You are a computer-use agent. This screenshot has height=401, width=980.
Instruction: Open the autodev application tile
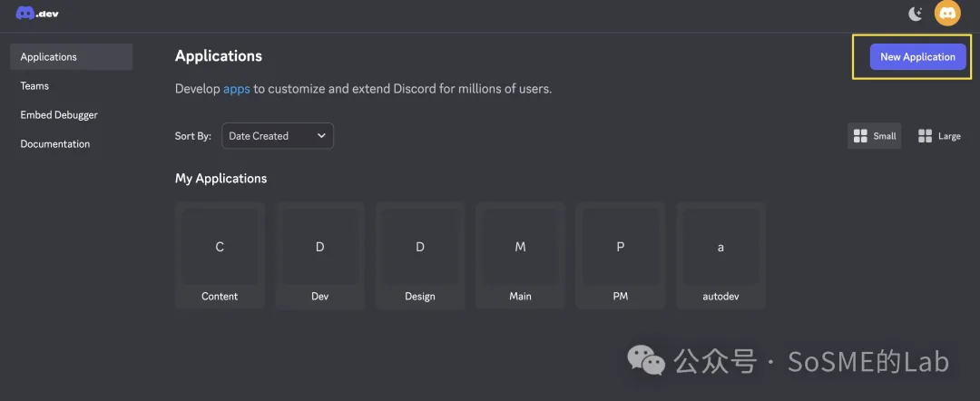click(720, 255)
